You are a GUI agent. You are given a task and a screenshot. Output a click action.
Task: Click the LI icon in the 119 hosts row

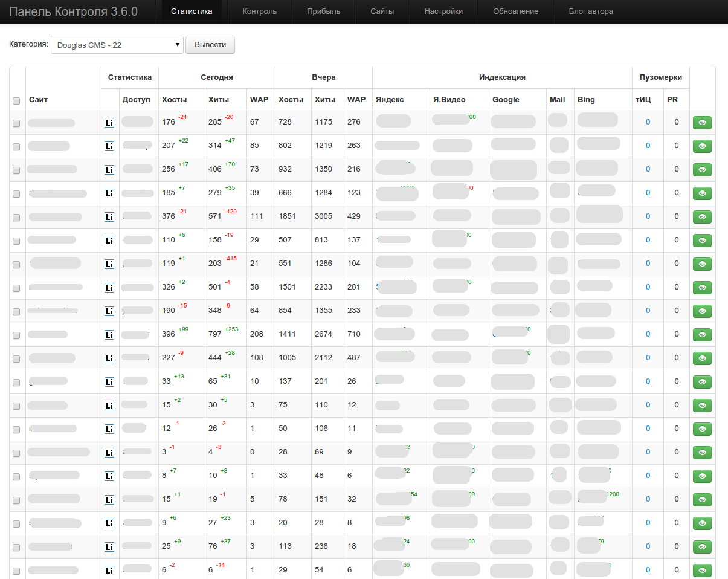[109, 264]
